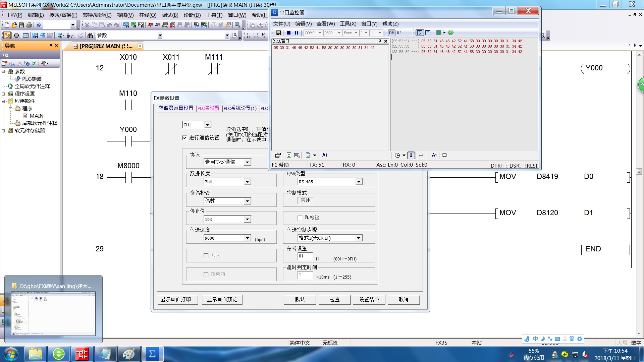Expand the 软元件存储器 tree node
Image resolution: width=644 pixels, height=362 pixels.
pyautogui.click(x=3, y=131)
